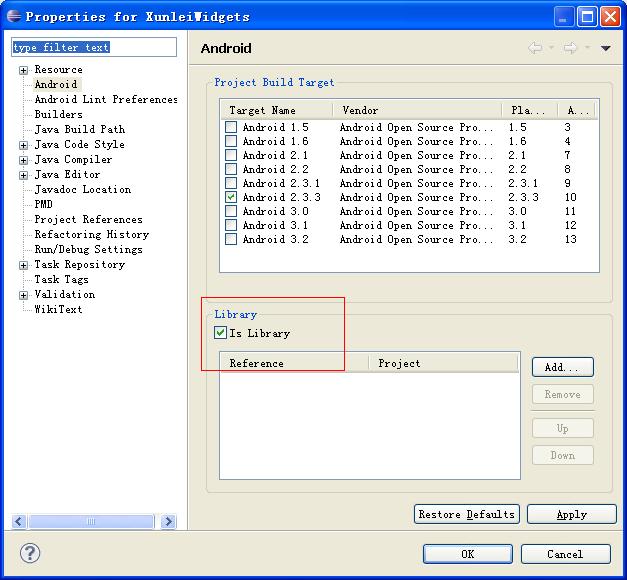Check the Android 2.2 target checkbox
The height and width of the screenshot is (580, 627).
click(231, 169)
